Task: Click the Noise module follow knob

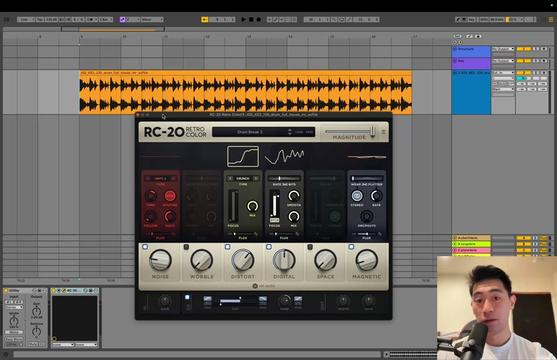Action: pyautogui.click(x=150, y=216)
